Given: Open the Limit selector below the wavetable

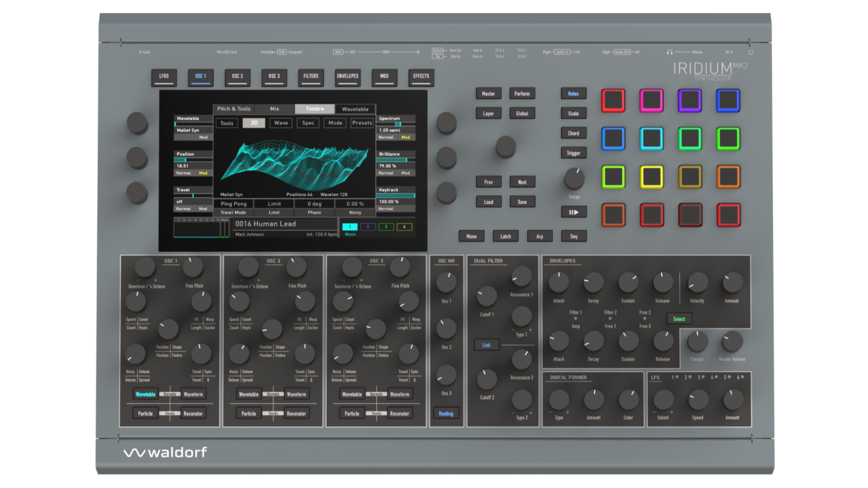Looking at the screenshot, I should [x=274, y=204].
